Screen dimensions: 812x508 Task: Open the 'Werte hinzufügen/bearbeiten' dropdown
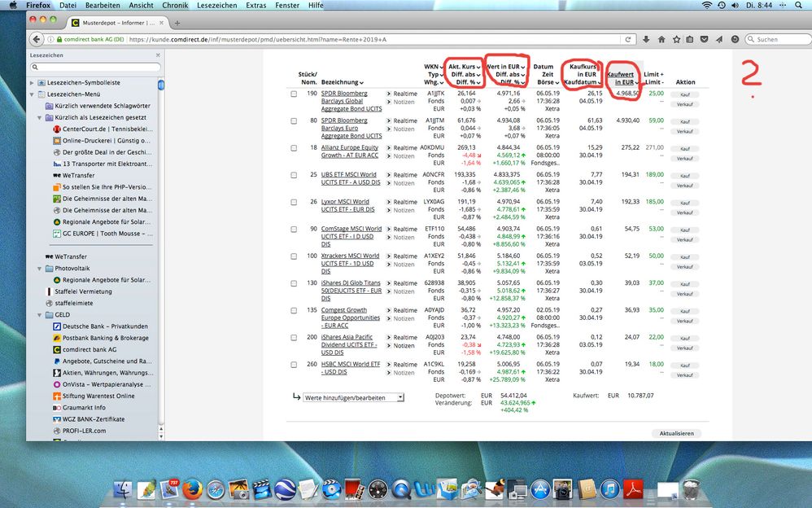click(353, 397)
